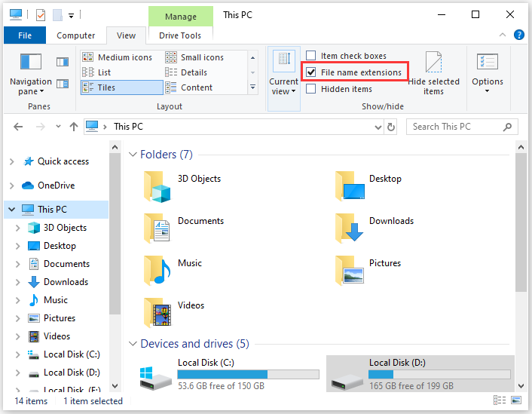Toggle the Details pane icon
Image resolution: width=532 pixels, height=414 pixels.
coord(63,84)
